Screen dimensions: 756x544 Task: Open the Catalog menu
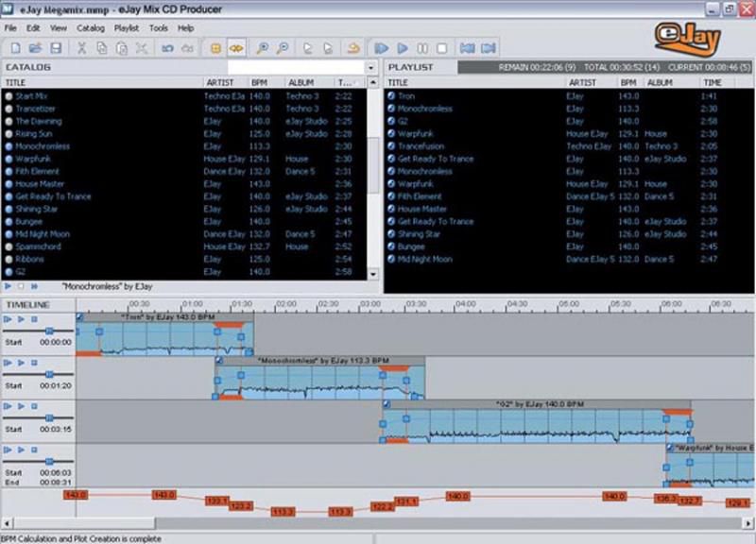click(91, 28)
